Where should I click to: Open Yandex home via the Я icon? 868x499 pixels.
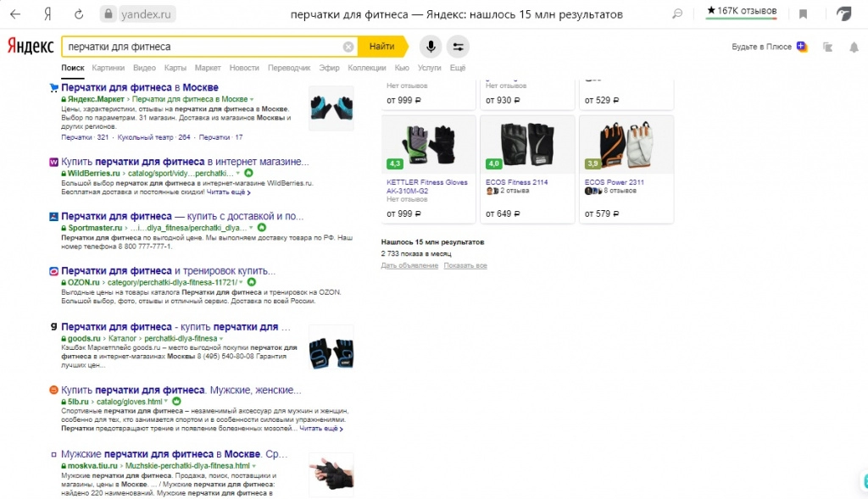[x=47, y=14]
